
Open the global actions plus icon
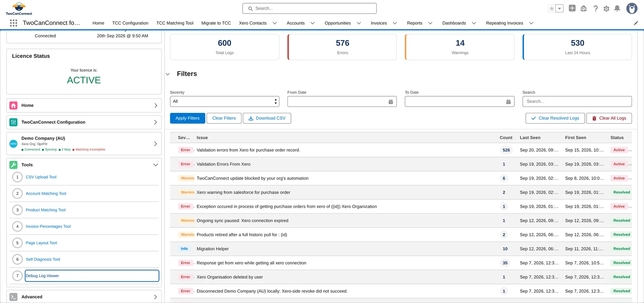pos(572,8)
